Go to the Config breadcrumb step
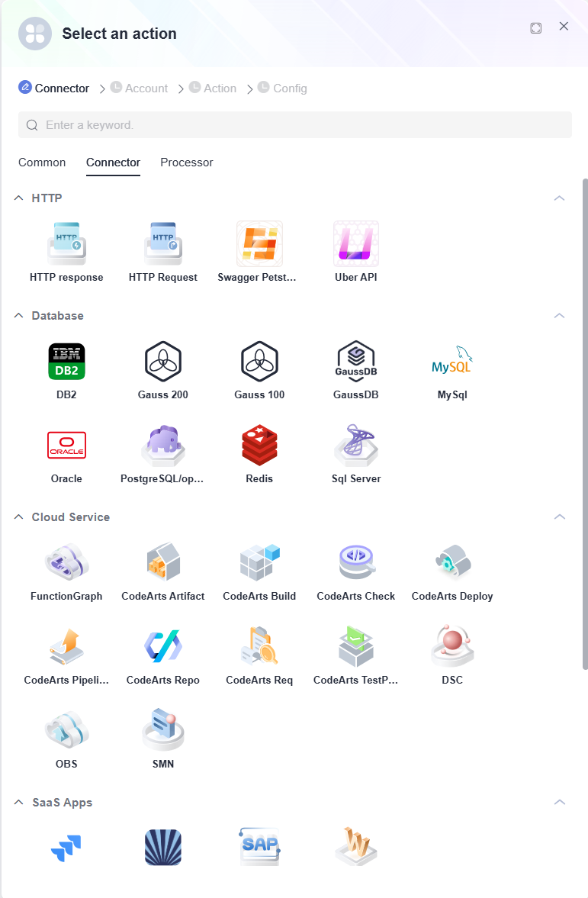Screen dimensions: 588x898 pos(283,89)
